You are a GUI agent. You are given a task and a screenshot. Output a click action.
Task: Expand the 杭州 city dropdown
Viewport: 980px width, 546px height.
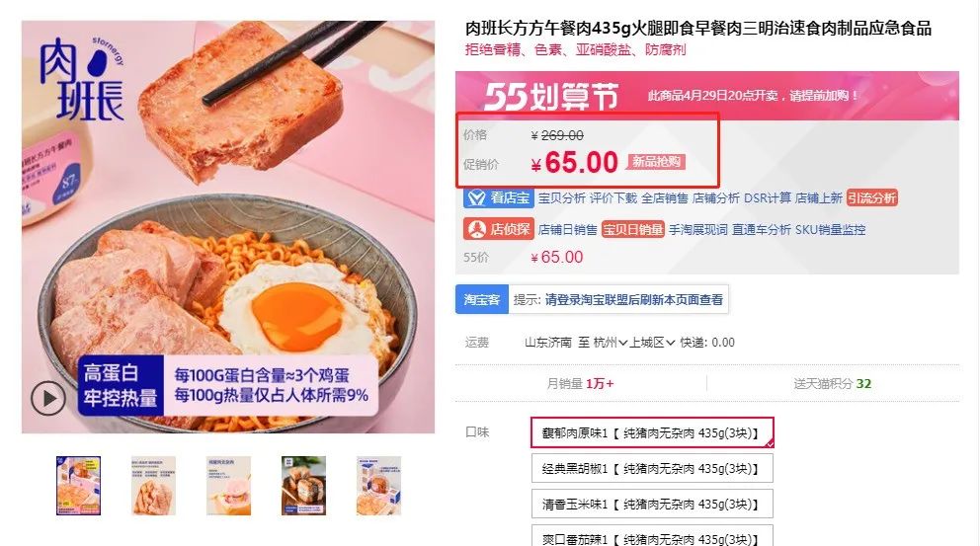coord(611,343)
